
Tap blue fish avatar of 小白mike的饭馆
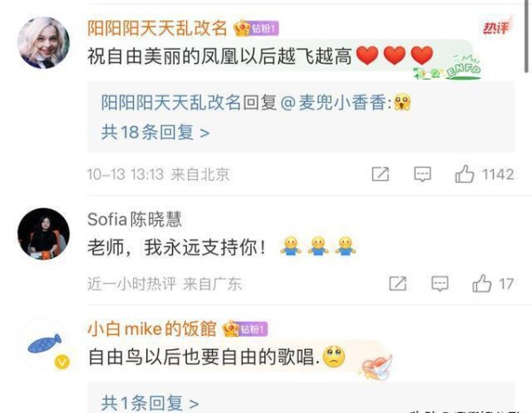[x=44, y=343]
